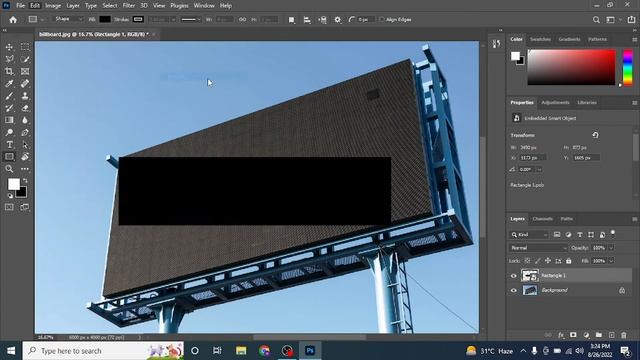640x360 pixels.
Task: Select the Gradient tool
Action: point(9,120)
